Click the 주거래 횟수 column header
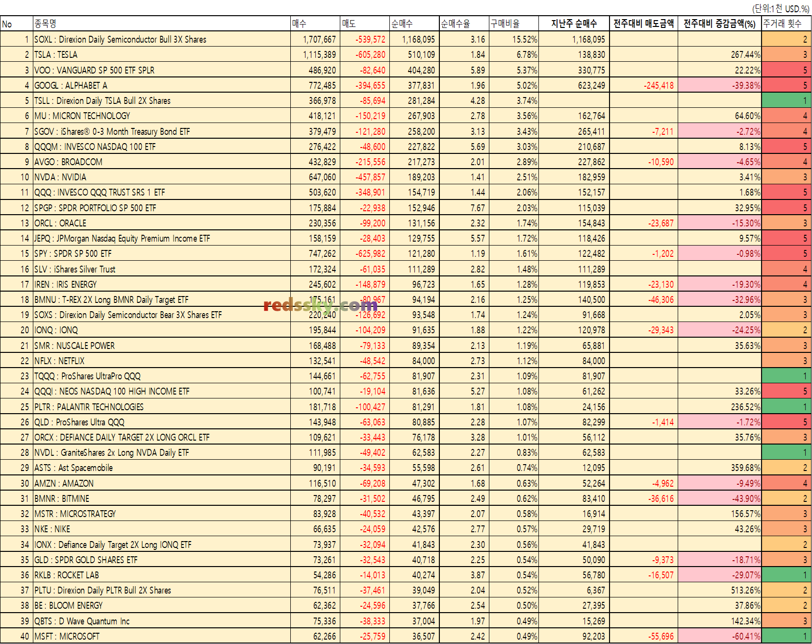The image size is (812, 644). click(786, 24)
